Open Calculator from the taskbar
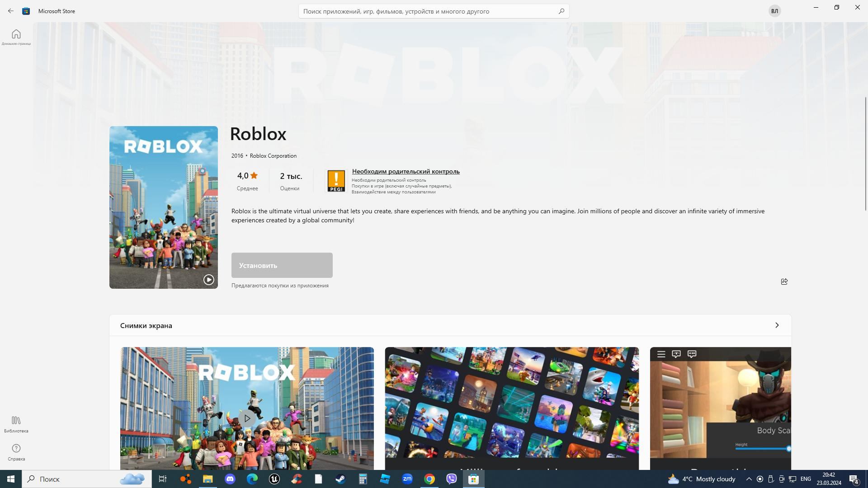Viewport: 868px width, 488px height. (x=363, y=479)
